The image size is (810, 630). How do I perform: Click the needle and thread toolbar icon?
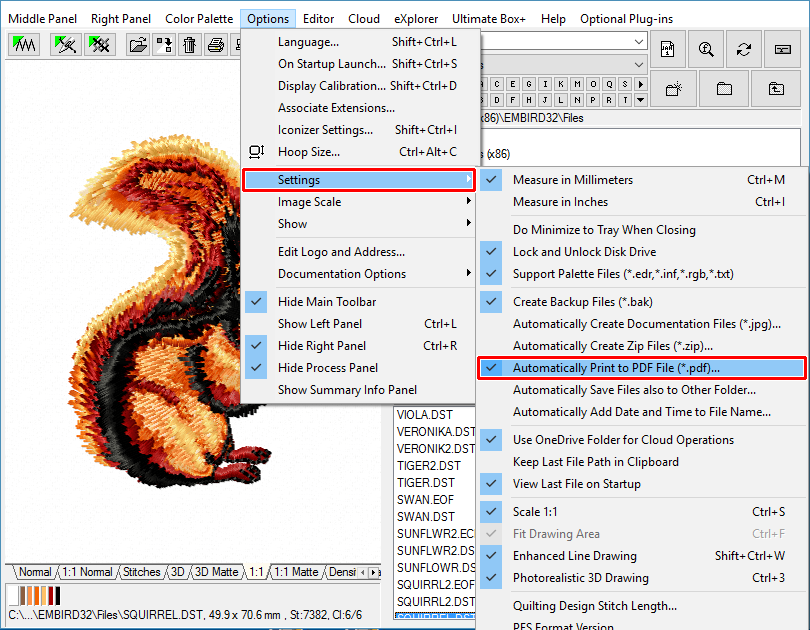point(66,44)
